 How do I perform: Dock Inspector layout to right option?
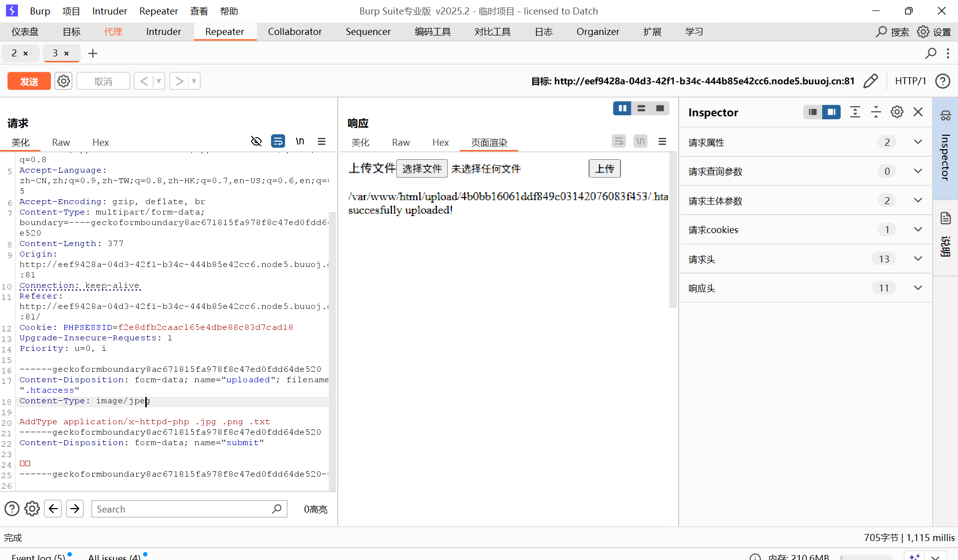[x=831, y=112]
